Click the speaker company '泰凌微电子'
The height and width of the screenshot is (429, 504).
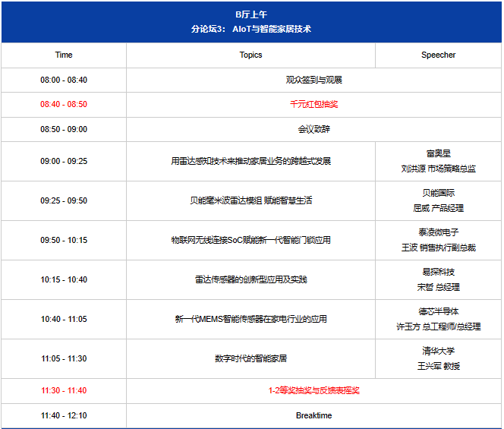point(439,232)
